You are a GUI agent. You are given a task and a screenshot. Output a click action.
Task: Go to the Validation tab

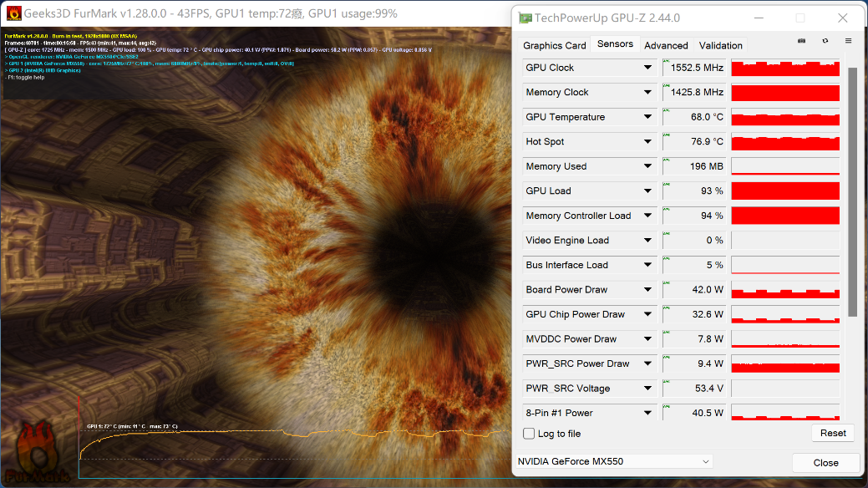click(x=720, y=45)
